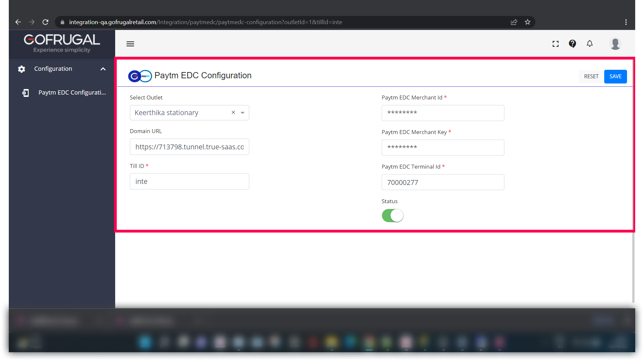This screenshot has width=644, height=361.
Task: Click the Domain URL input field
Action: click(x=189, y=147)
